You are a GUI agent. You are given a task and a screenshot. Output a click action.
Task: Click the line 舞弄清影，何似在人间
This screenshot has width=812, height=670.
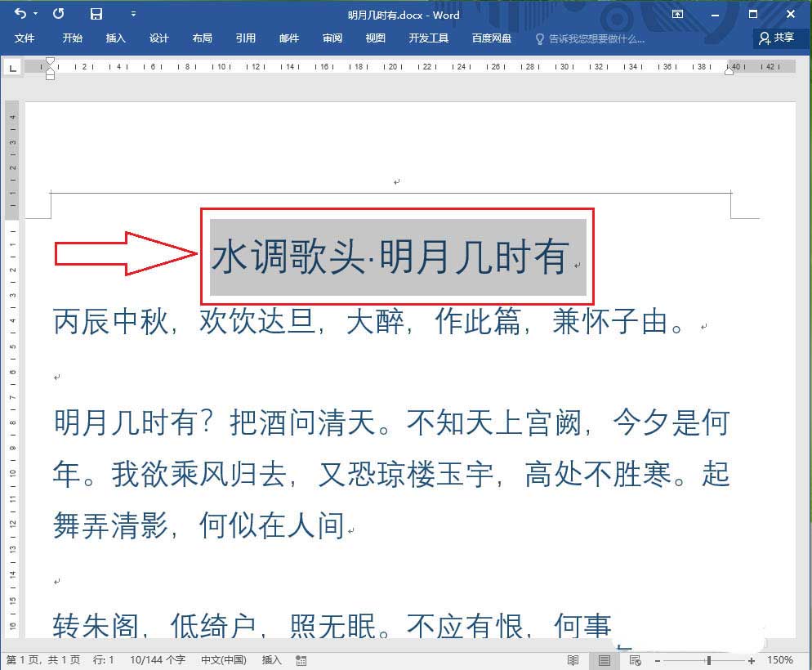(199, 525)
